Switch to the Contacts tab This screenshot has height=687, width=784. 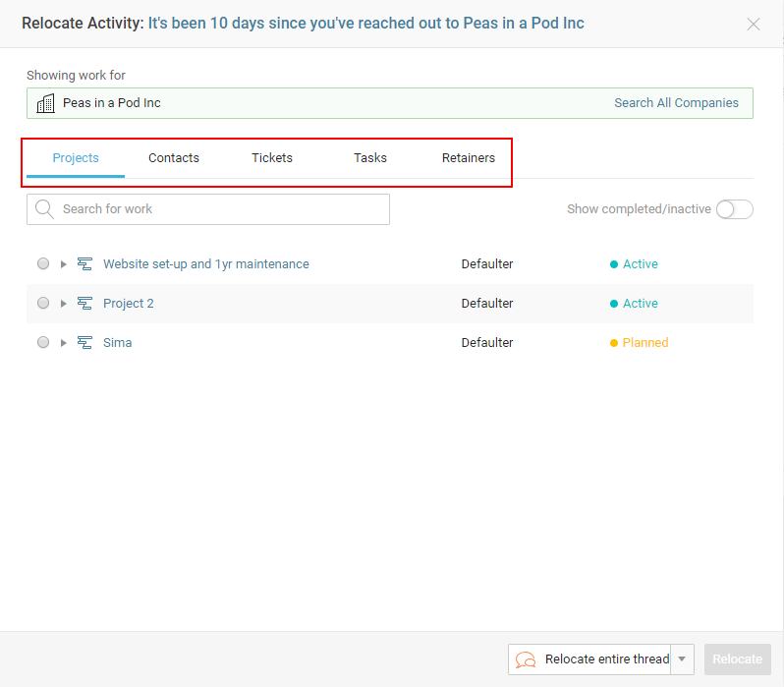tap(174, 158)
